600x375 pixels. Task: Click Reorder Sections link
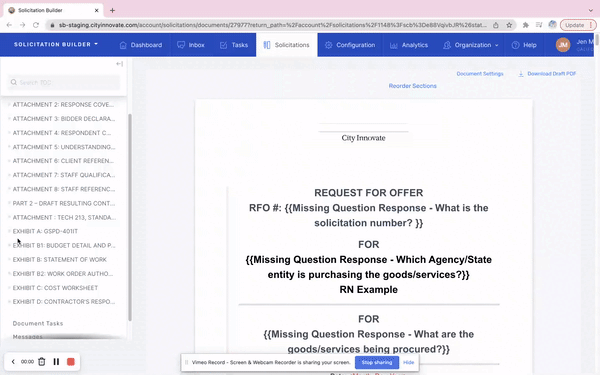[412, 86]
